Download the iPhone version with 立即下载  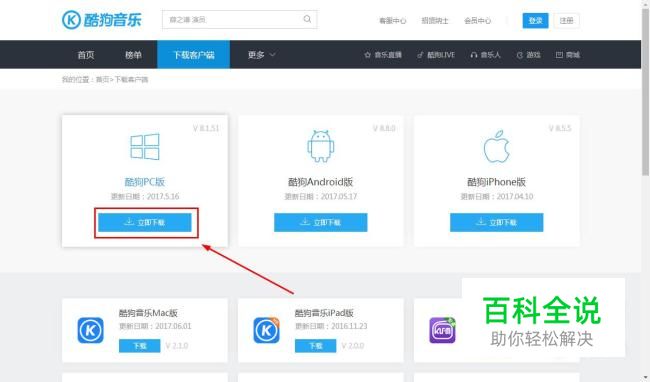[x=497, y=222]
